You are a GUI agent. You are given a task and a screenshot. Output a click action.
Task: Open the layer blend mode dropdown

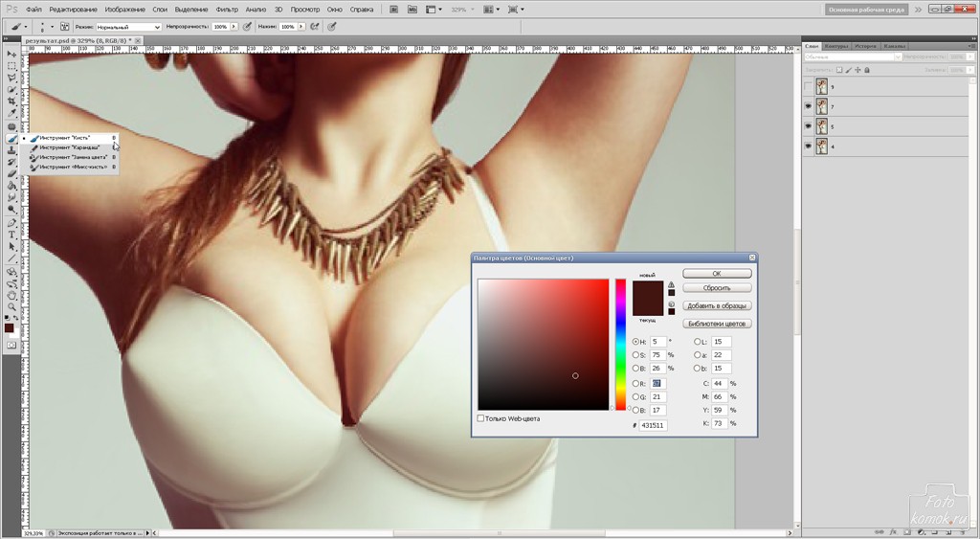tap(853, 56)
